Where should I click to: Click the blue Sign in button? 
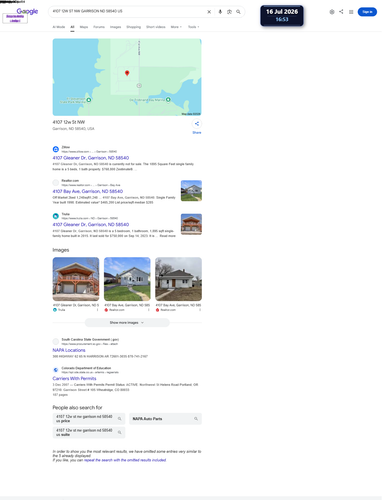[x=367, y=12]
